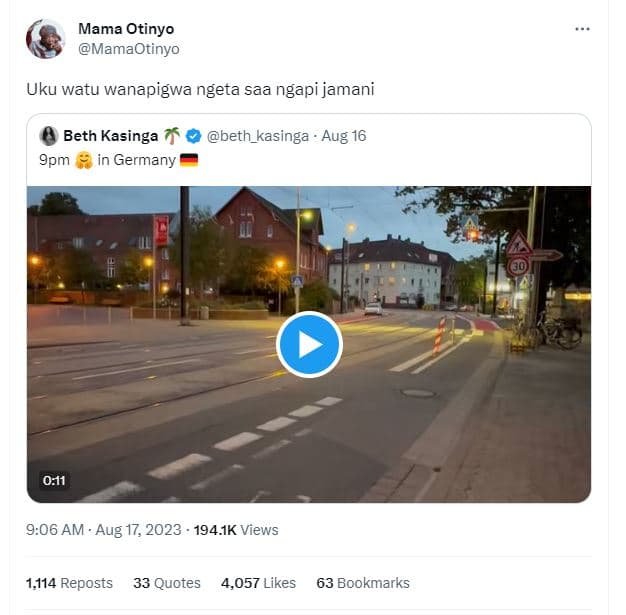Open Mama Otinyo's profile avatar

coord(46,39)
